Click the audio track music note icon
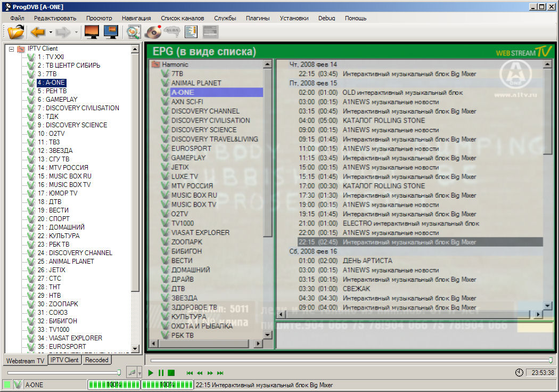Viewport: 559px width, 392px height. pyautogui.click(x=132, y=373)
